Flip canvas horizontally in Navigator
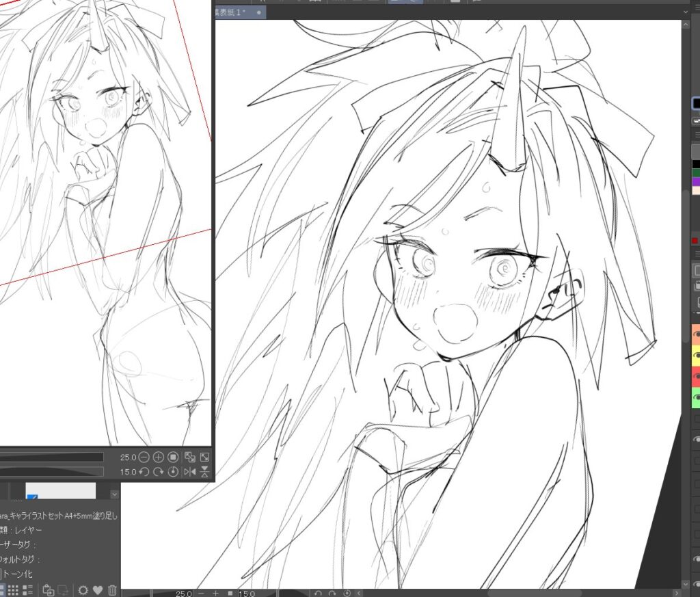700x597 pixels. (190, 472)
